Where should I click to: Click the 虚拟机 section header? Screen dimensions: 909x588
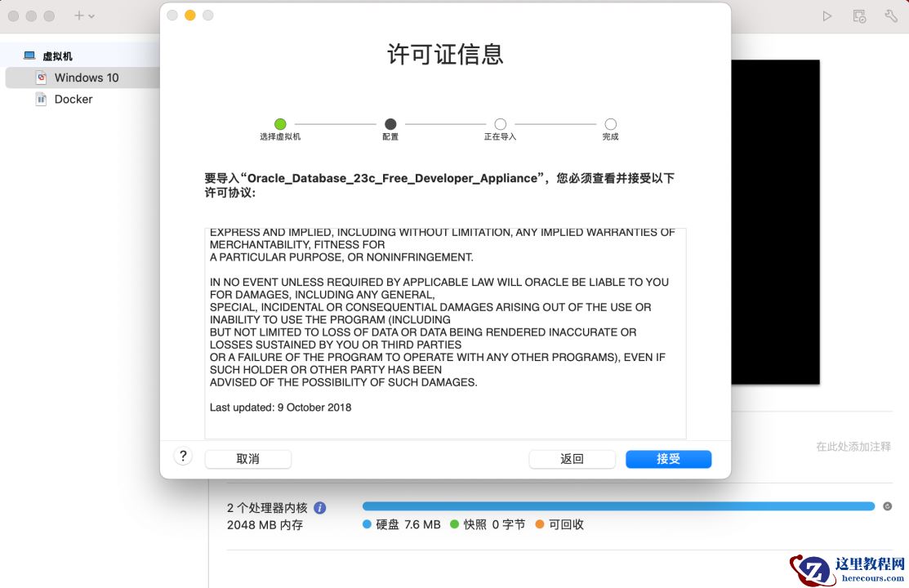coord(57,56)
